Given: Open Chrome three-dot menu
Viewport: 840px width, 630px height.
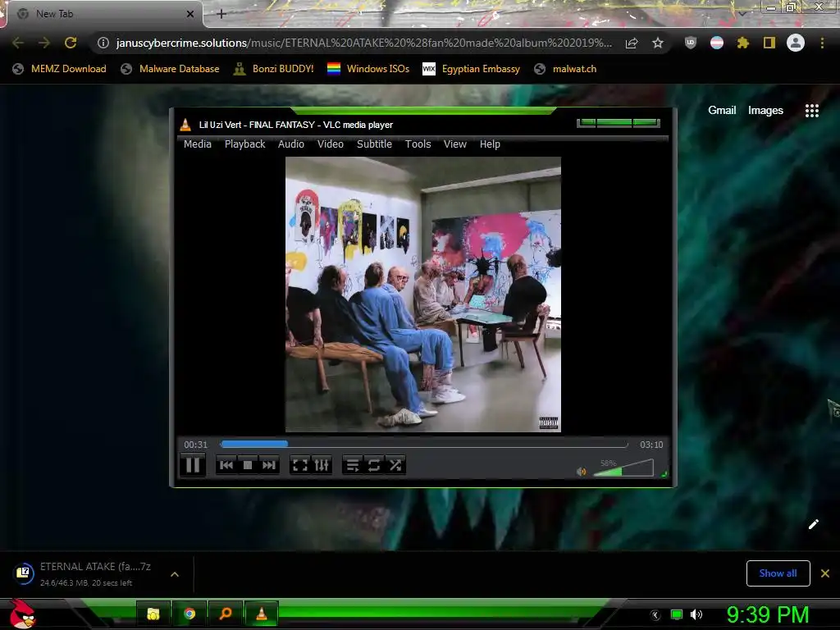Looking at the screenshot, I should [x=822, y=43].
